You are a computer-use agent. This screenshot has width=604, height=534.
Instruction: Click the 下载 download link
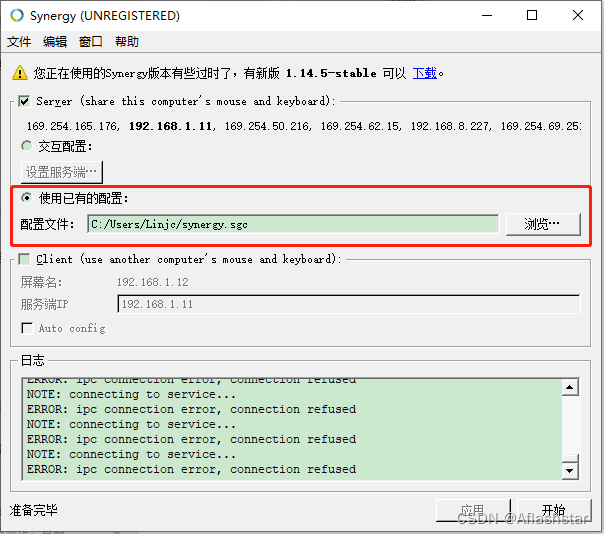424,73
